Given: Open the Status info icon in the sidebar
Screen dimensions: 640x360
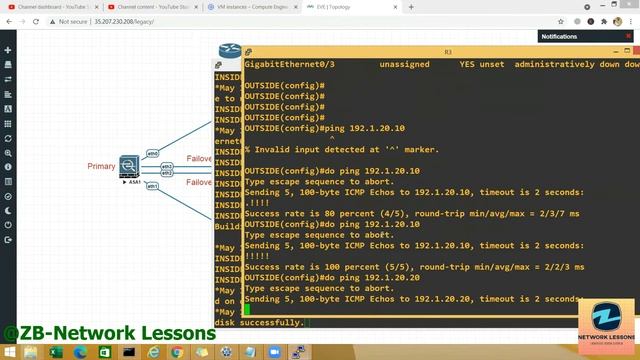Looking at the screenshot, I should [8, 167].
